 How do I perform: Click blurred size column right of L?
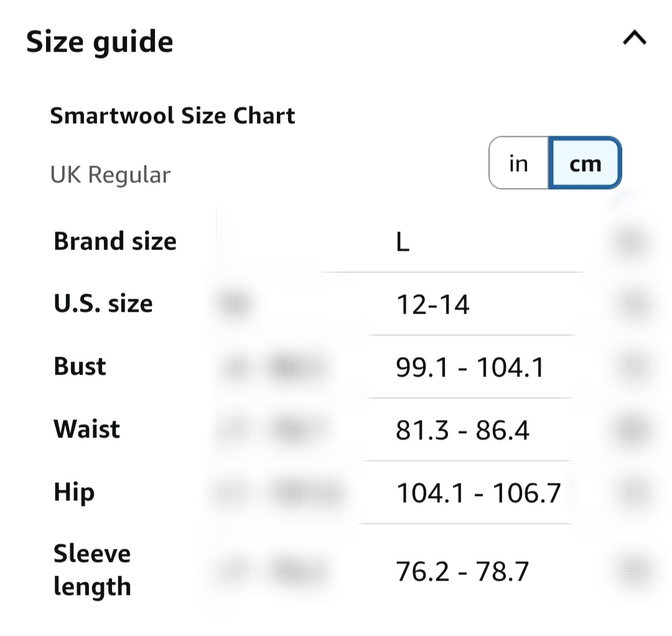click(632, 243)
